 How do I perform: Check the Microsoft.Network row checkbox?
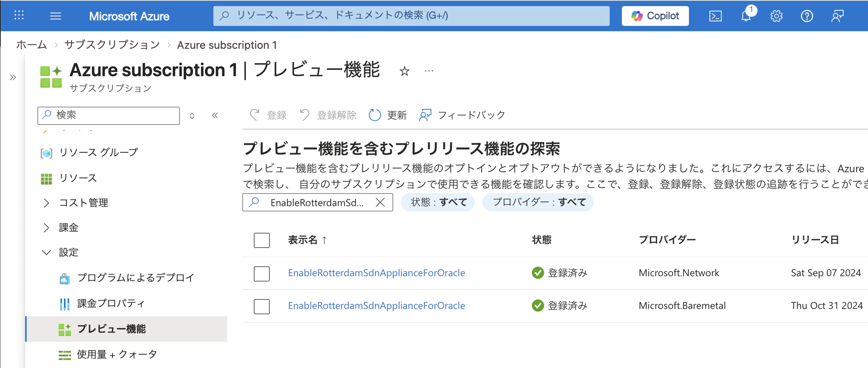pyautogui.click(x=262, y=274)
